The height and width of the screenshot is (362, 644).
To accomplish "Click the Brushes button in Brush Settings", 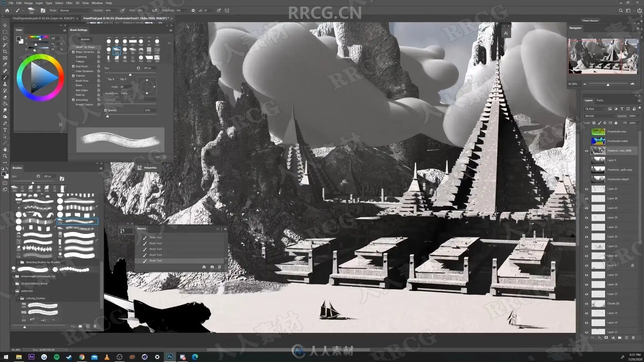I will click(x=85, y=39).
